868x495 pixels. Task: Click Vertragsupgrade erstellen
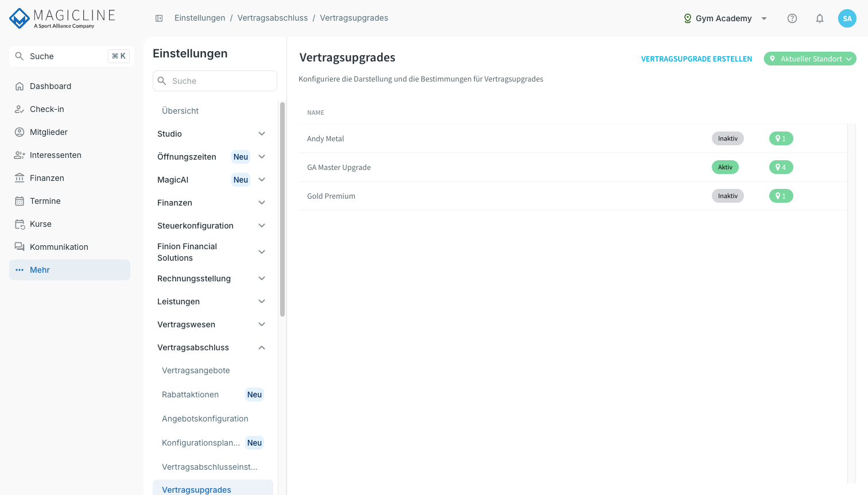click(x=696, y=59)
